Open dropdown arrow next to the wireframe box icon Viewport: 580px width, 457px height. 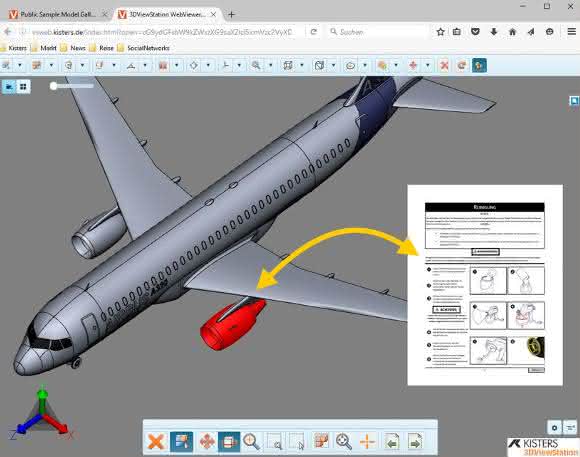(x=302, y=65)
